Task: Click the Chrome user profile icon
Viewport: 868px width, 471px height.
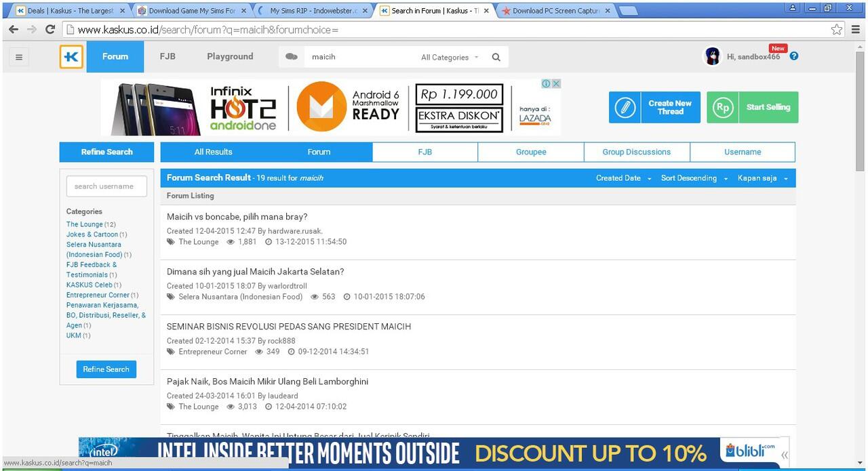Action: (x=793, y=7)
